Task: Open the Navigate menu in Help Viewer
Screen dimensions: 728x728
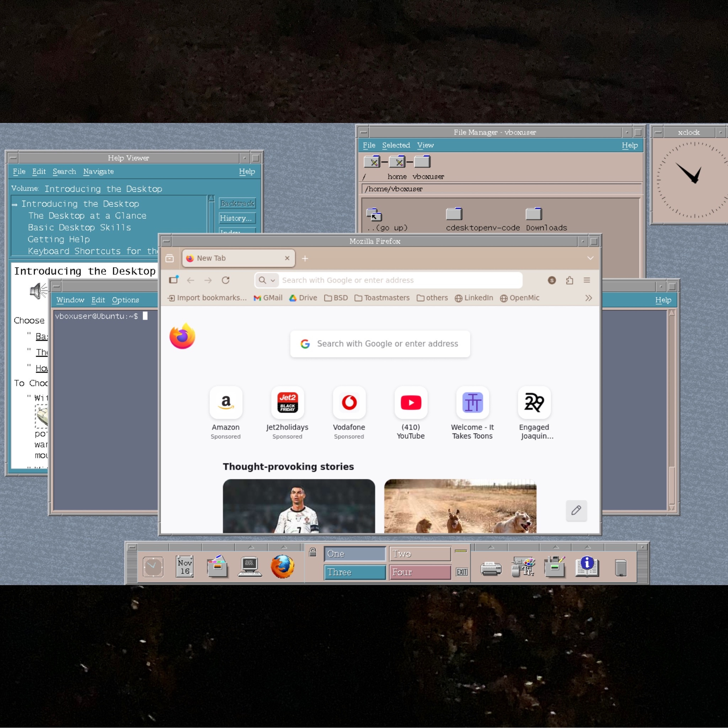Action: 98,172
